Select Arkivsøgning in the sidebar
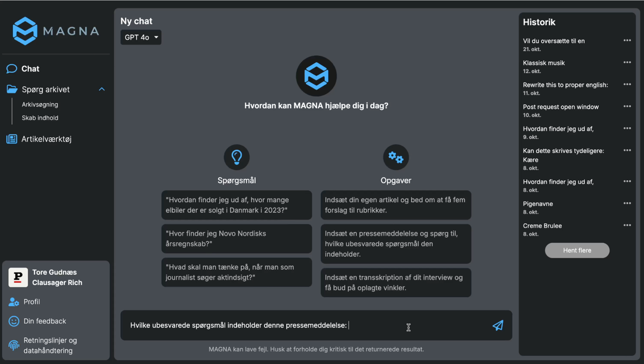Image resolution: width=644 pixels, height=364 pixels. 40,104
